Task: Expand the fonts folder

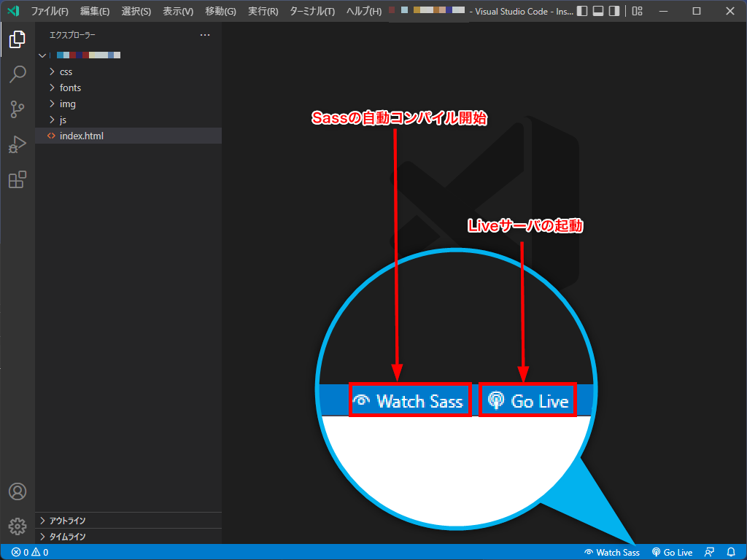Action: (x=128, y=87)
